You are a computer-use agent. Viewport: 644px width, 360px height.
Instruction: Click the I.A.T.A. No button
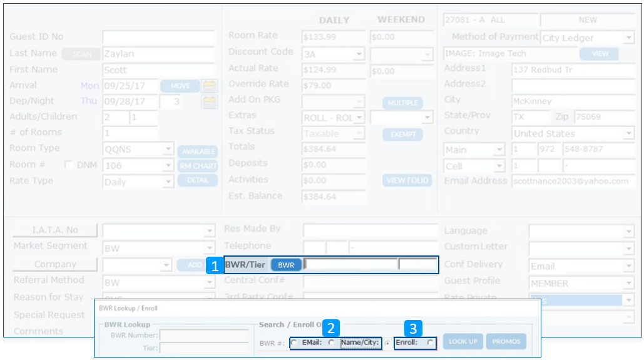tap(55, 230)
